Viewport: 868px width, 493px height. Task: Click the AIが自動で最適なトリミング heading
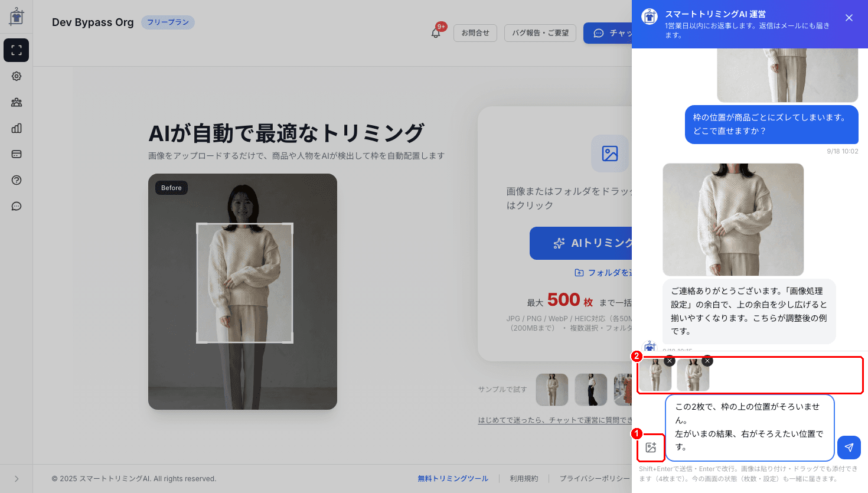coord(286,133)
